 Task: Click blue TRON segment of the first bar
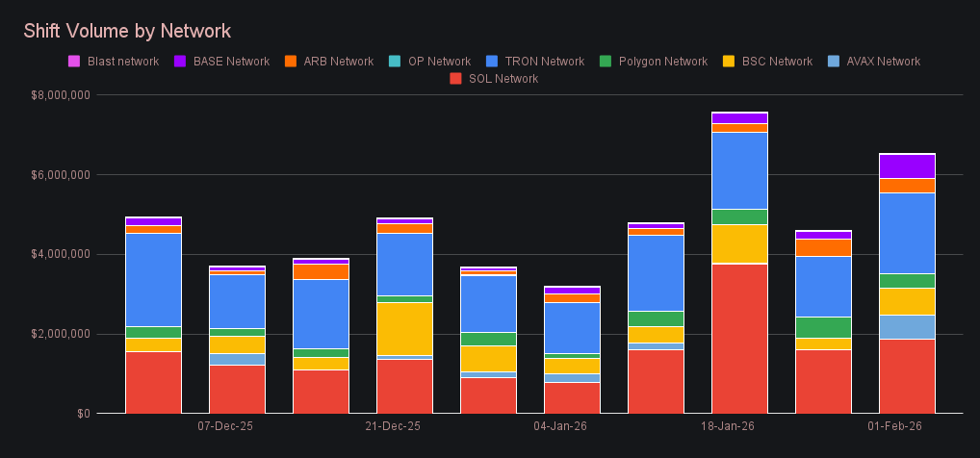tap(153, 279)
